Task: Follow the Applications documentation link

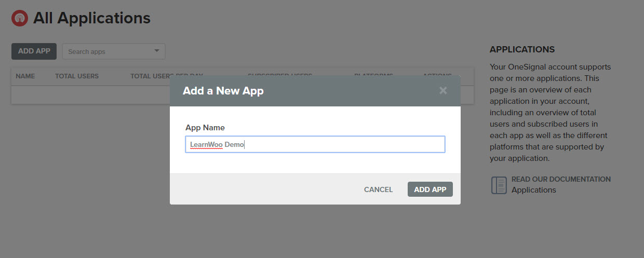Action: pos(533,190)
